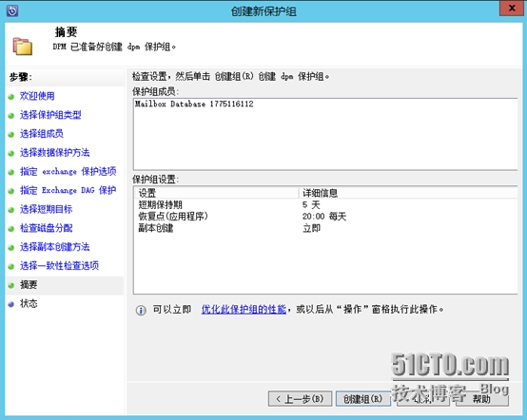Go to 选择组成员 step
Viewport: 527px width, 420px height.
click(41, 134)
